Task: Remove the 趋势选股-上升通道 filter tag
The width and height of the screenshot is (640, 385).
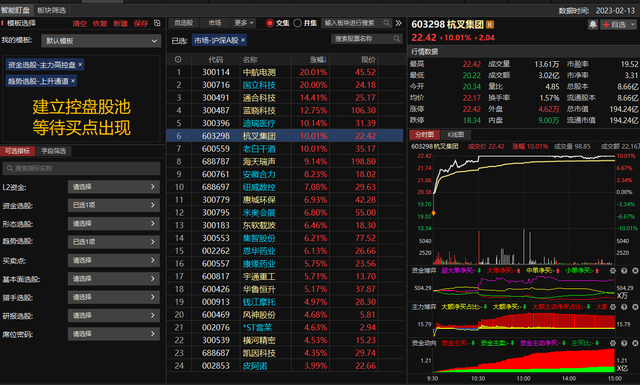Action: click(x=73, y=81)
